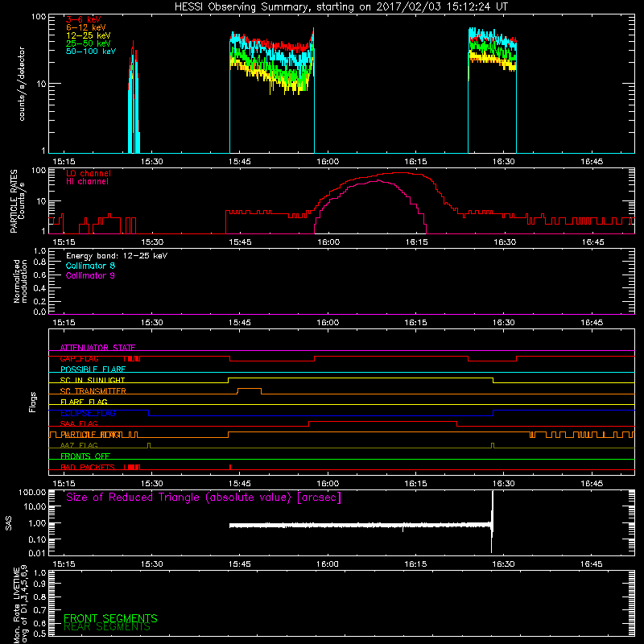Click the "SAA_FLAG" flag label
Viewport: 644px width, 644px height.
79,424
